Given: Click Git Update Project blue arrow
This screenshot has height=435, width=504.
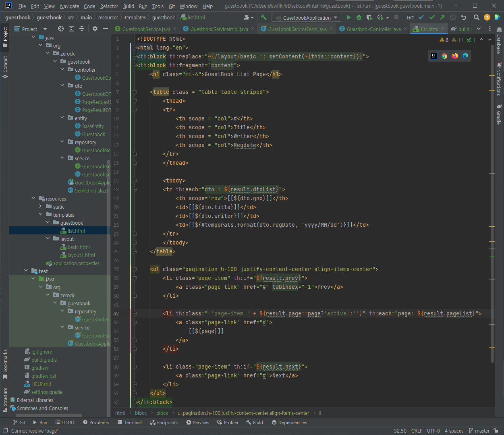Looking at the screenshot, I should coord(421,17).
